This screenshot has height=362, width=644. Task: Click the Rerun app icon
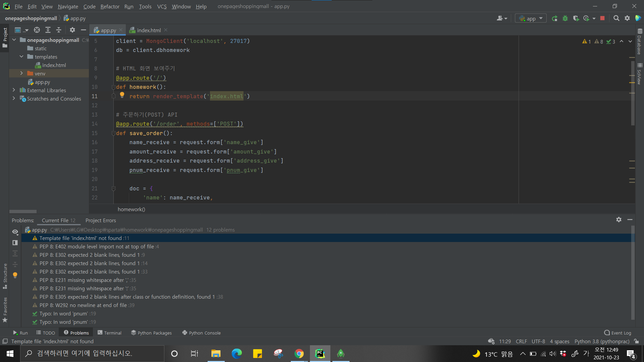coord(554,18)
